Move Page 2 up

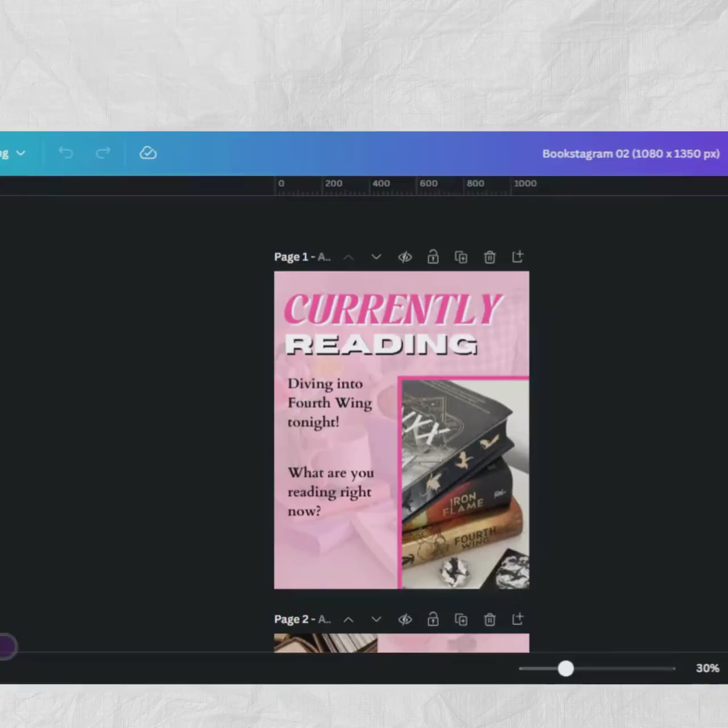(349, 619)
